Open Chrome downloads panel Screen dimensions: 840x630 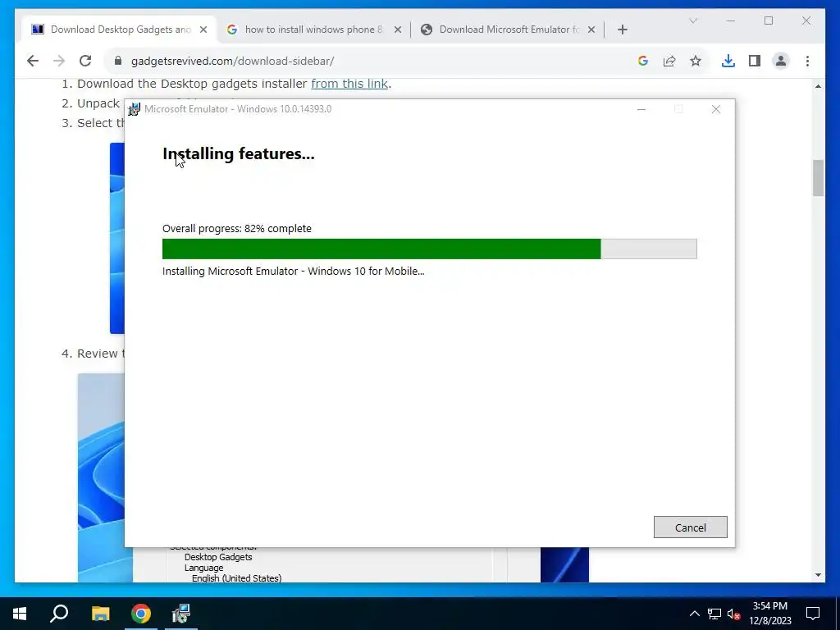728,61
